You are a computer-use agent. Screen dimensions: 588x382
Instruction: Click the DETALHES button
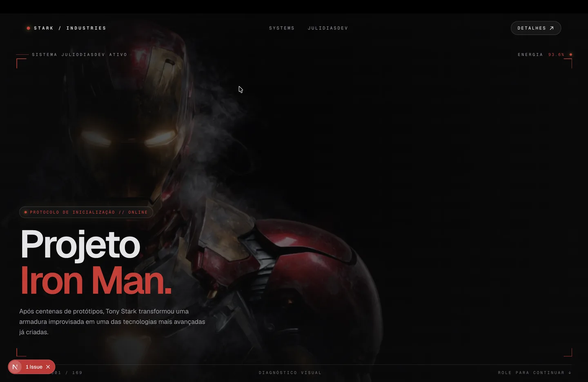[536, 28]
